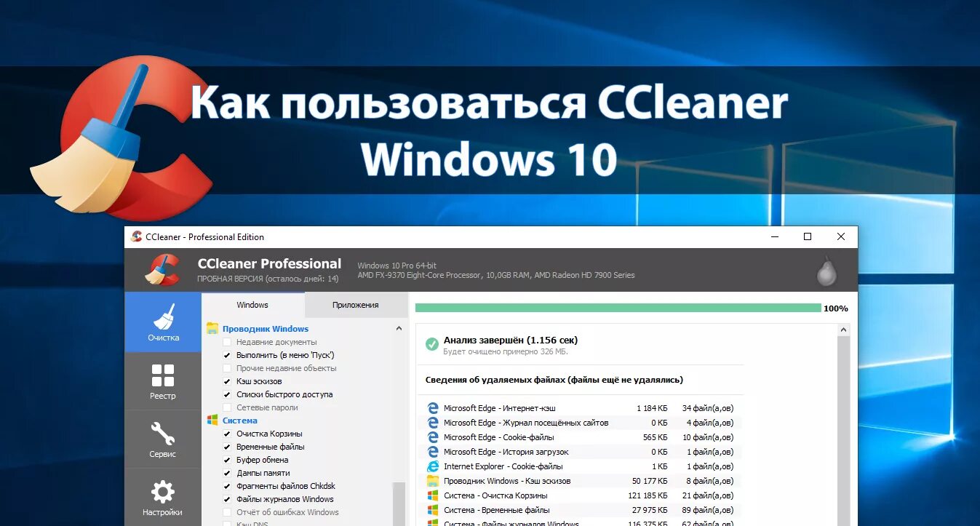The height and width of the screenshot is (526, 980).
Task: Uncheck Выполнить (в меню 'Пуск')
Action: pos(227,355)
